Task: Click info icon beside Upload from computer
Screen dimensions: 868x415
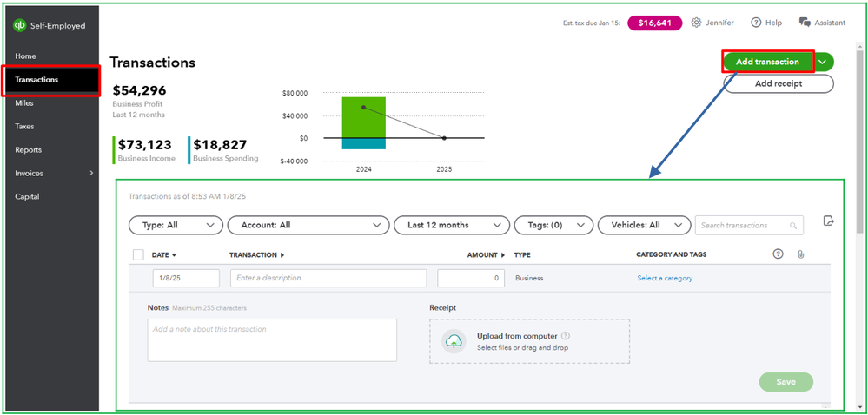Action: (x=565, y=336)
